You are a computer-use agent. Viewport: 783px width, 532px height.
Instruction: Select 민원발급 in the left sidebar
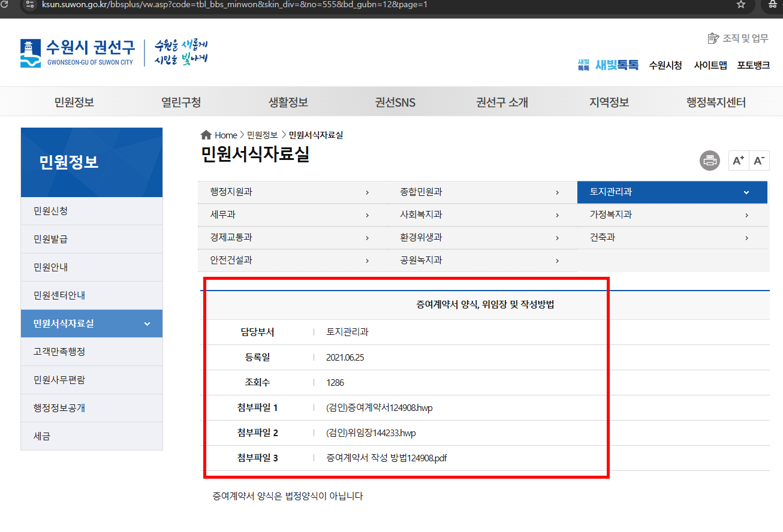50,238
